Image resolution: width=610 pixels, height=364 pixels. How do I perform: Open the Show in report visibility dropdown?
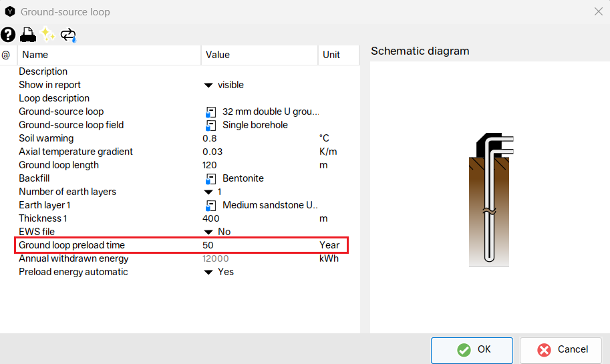(208, 85)
